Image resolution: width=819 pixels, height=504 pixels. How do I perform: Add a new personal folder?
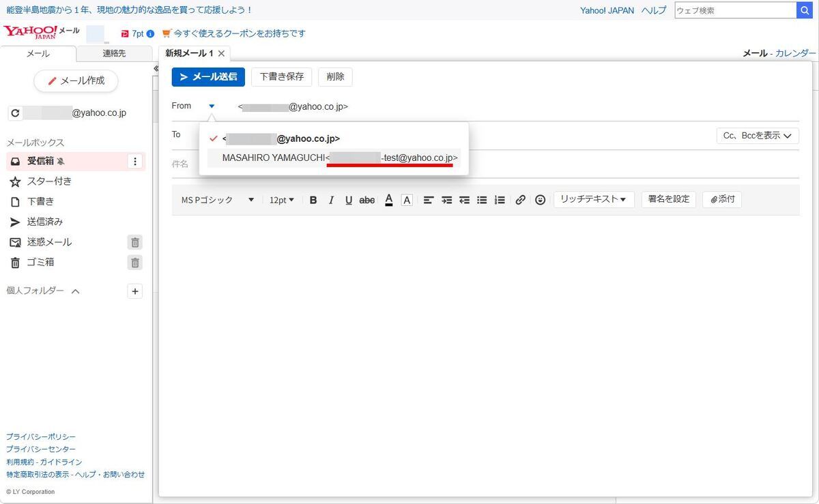[x=135, y=291]
